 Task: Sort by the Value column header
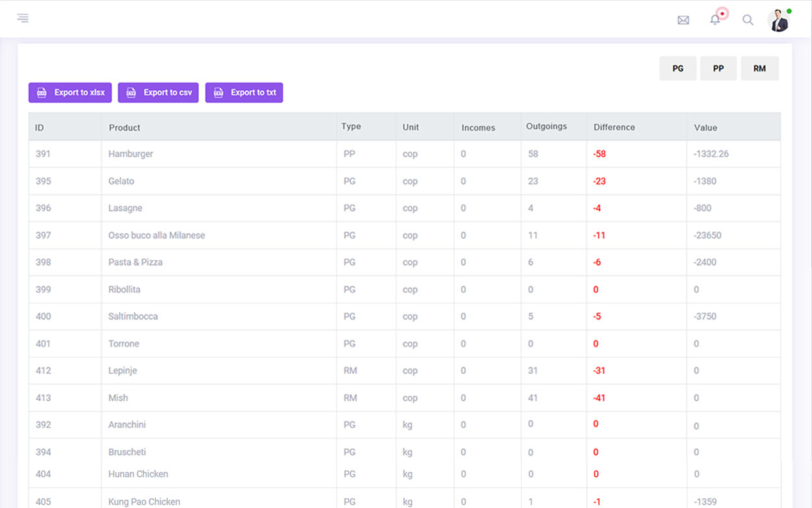pos(705,127)
